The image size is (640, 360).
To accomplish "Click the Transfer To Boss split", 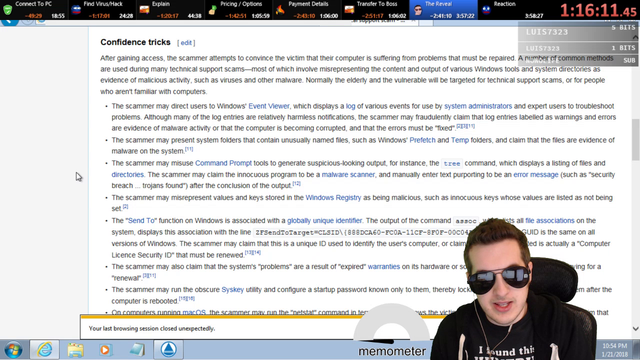I will pyautogui.click(x=375, y=10).
